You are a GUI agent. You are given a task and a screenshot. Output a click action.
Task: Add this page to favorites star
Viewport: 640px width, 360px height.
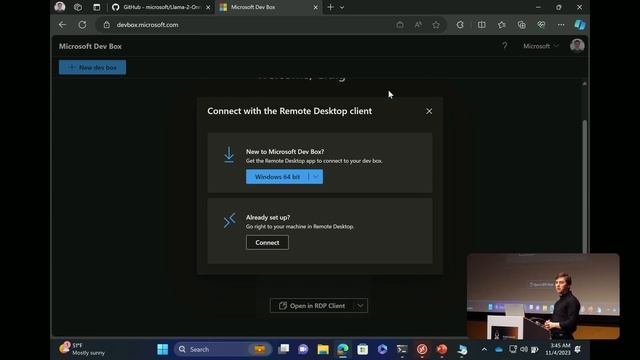436,25
